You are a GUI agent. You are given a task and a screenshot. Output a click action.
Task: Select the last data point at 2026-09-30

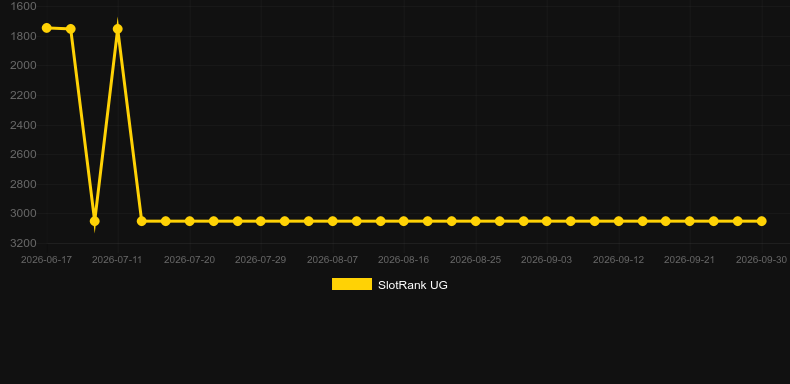tap(762, 221)
